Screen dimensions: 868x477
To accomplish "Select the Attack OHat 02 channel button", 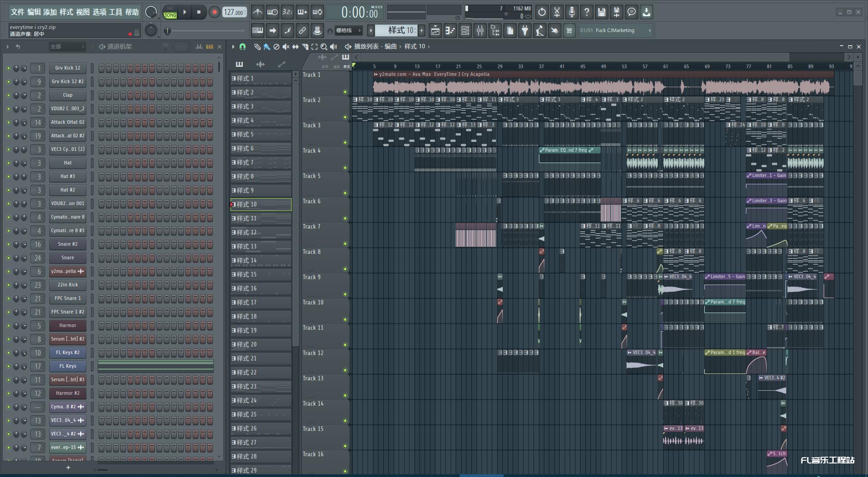I will pos(67,122).
